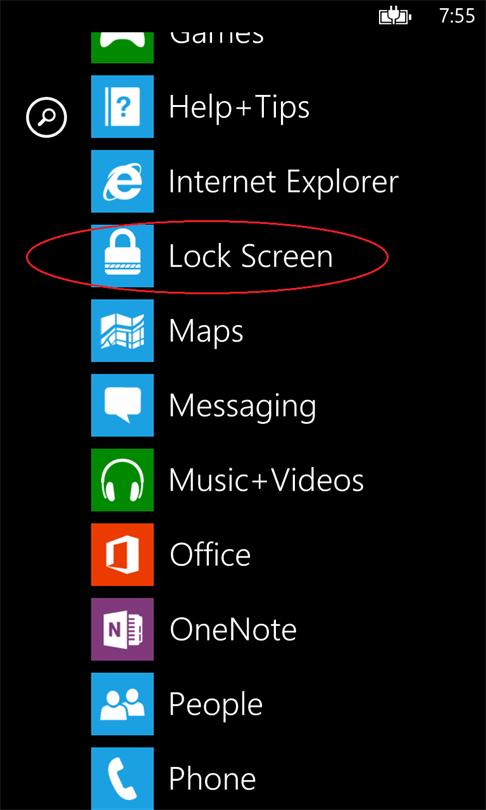Tap the People tile icon
Image resolution: width=486 pixels, height=810 pixels.
point(122,704)
